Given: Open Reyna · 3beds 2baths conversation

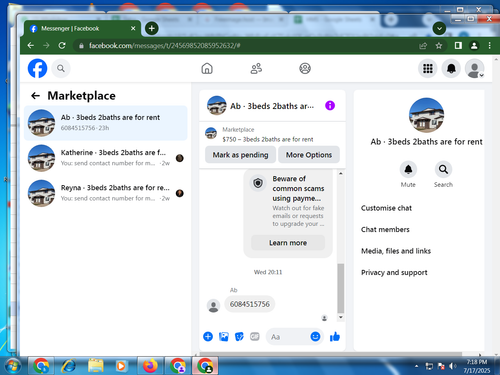Looking at the screenshot, I should coord(106,193).
